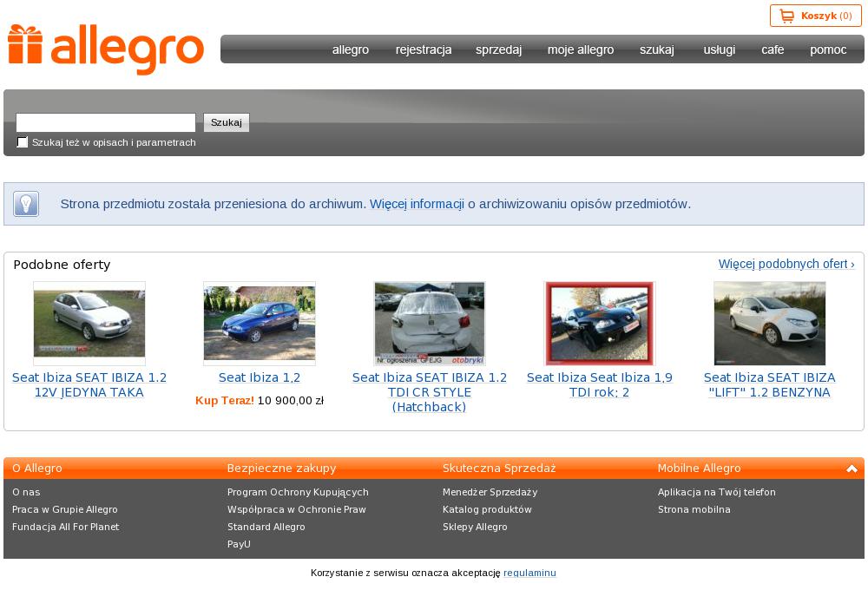Image resolution: width=868 pixels, height=590 pixels.
Task: Click the lightbulb info icon
Action: click(x=26, y=204)
